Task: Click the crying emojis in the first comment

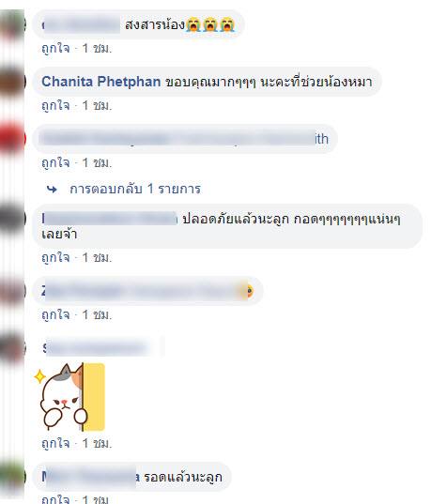Action: click(x=210, y=24)
